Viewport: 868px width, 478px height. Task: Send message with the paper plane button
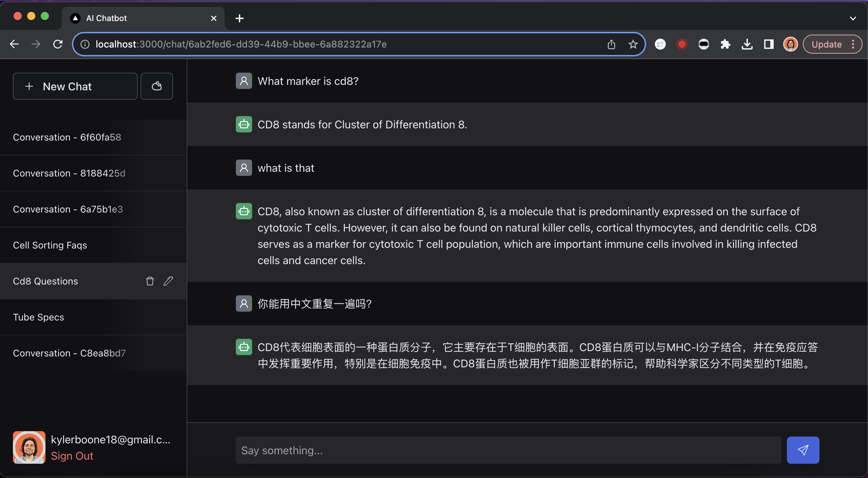click(803, 450)
